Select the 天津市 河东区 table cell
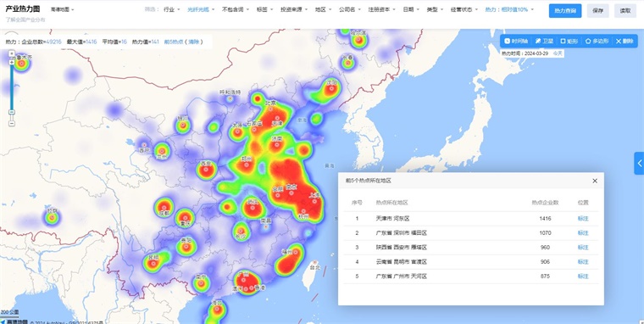The width and height of the screenshot is (644, 324). pyautogui.click(x=392, y=219)
